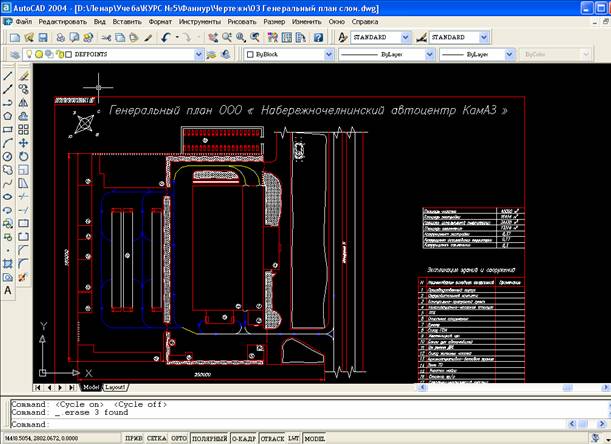Select the Spline tool
Screen dimensions: 611x444
pyautogui.click(x=8, y=183)
